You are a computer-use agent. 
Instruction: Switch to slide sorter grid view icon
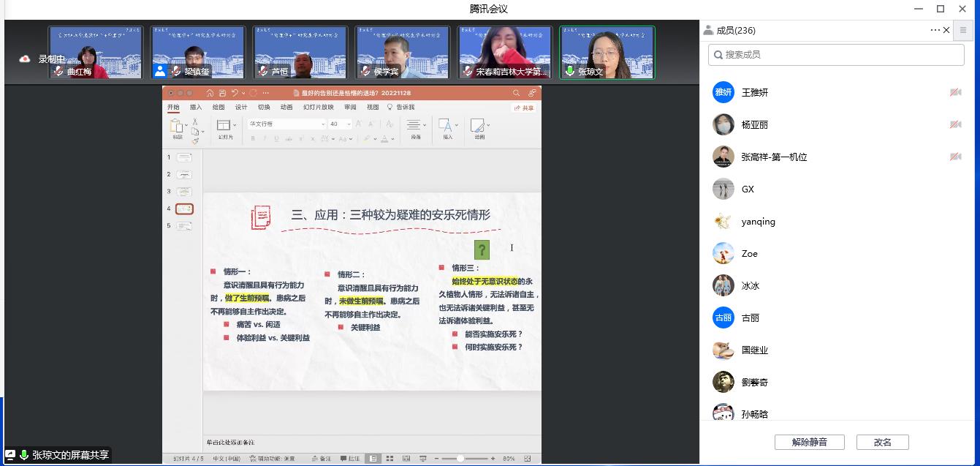pos(390,459)
